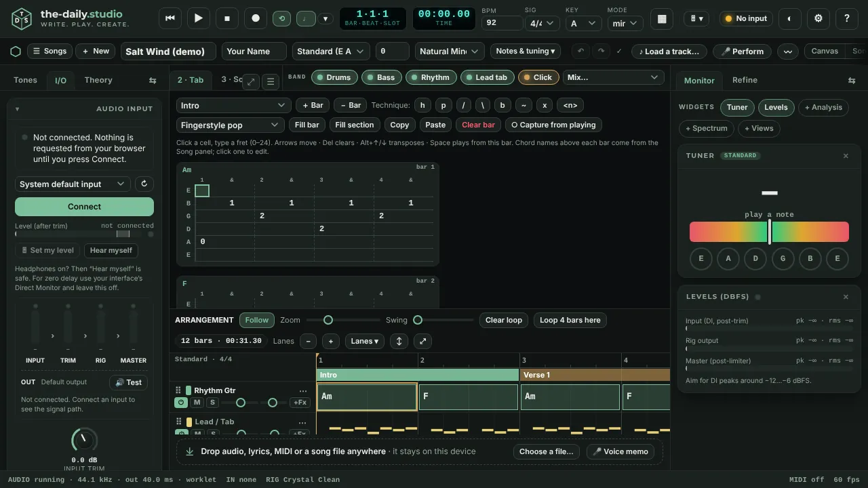Toggle Follow in the arrangement

pyautogui.click(x=257, y=320)
